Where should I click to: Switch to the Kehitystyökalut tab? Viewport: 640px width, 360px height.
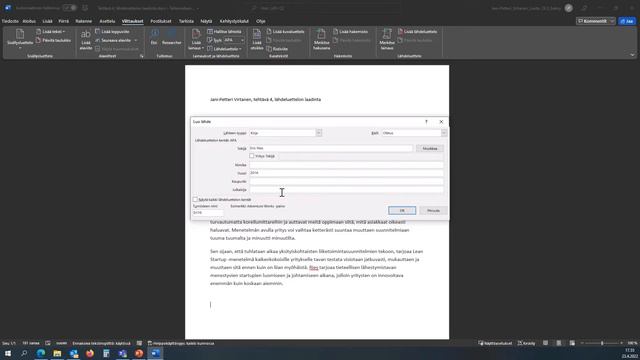[x=234, y=21]
